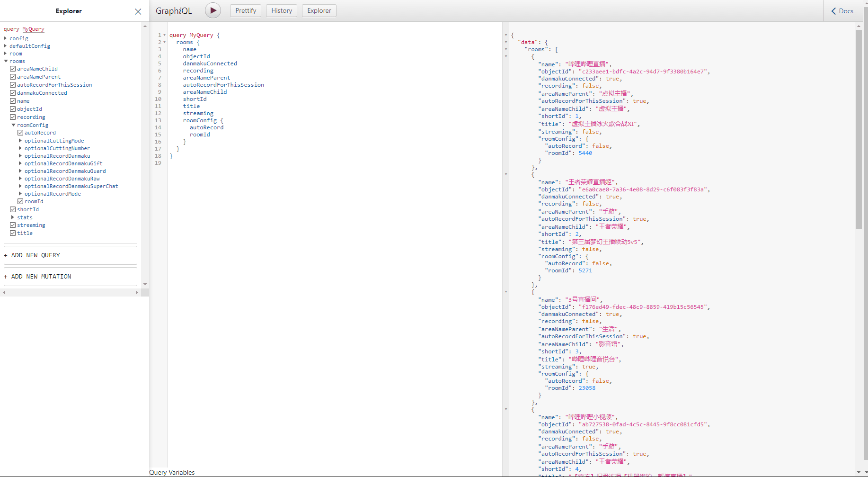Image resolution: width=868 pixels, height=477 pixels.
Task: Uncheck the recording field
Action: 13,117
